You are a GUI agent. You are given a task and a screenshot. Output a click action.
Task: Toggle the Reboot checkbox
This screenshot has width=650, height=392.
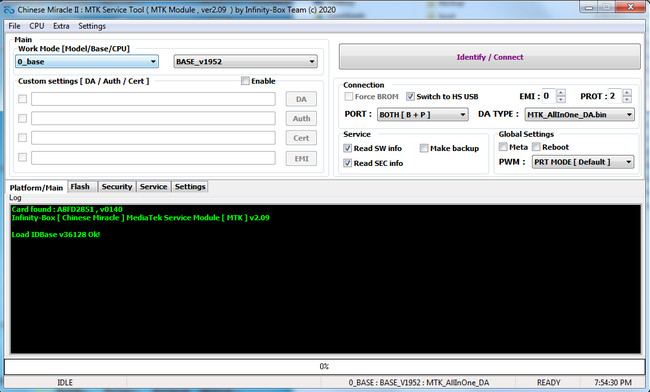[536, 147]
